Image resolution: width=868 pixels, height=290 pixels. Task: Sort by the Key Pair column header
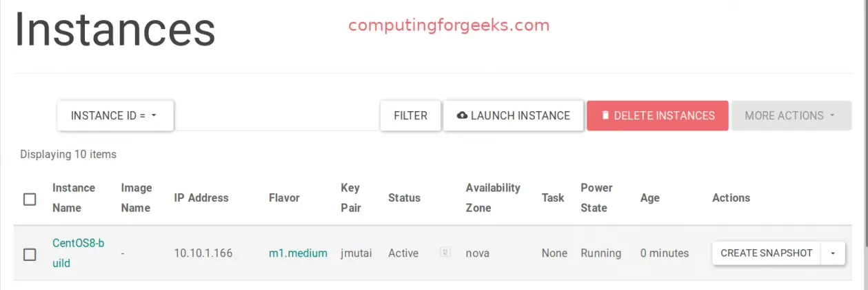click(351, 197)
